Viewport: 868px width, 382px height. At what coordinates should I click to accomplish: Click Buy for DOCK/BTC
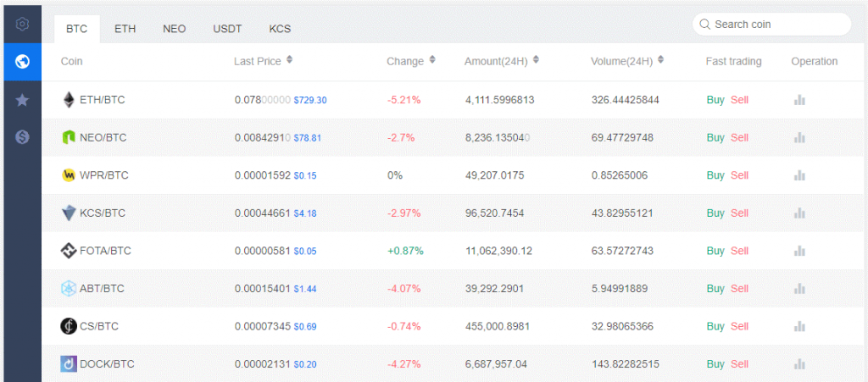tap(715, 363)
